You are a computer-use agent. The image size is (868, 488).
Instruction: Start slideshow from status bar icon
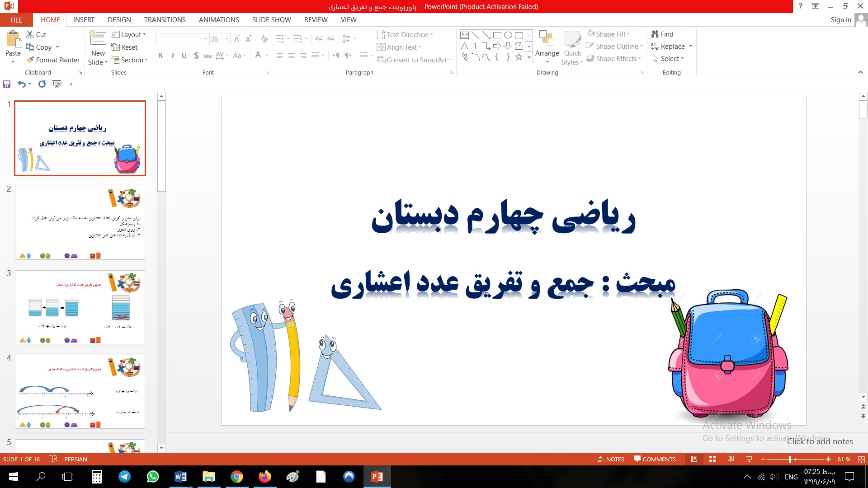click(x=749, y=459)
